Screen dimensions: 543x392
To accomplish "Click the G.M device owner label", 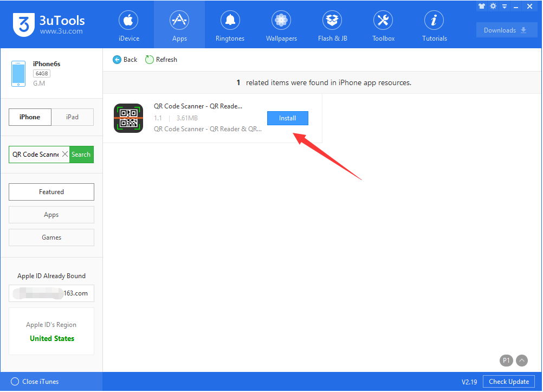I will click(39, 83).
